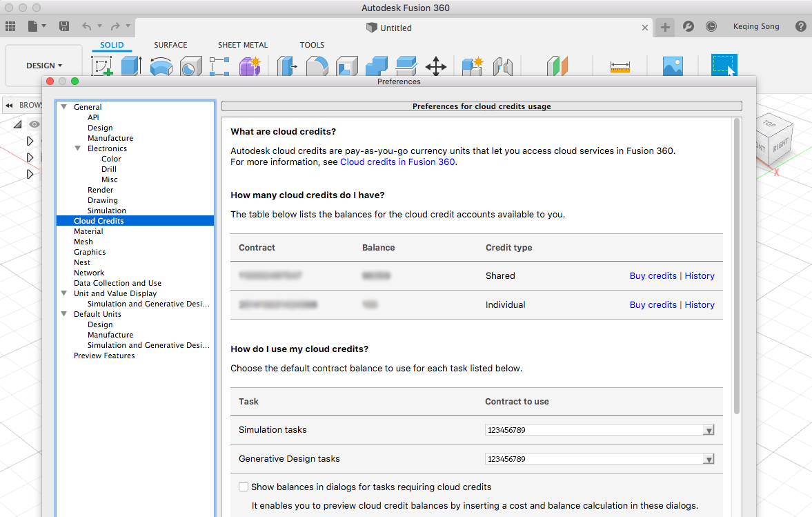Select Cloud Credits in preferences tree
The height and width of the screenshot is (517, 812).
[135, 221]
